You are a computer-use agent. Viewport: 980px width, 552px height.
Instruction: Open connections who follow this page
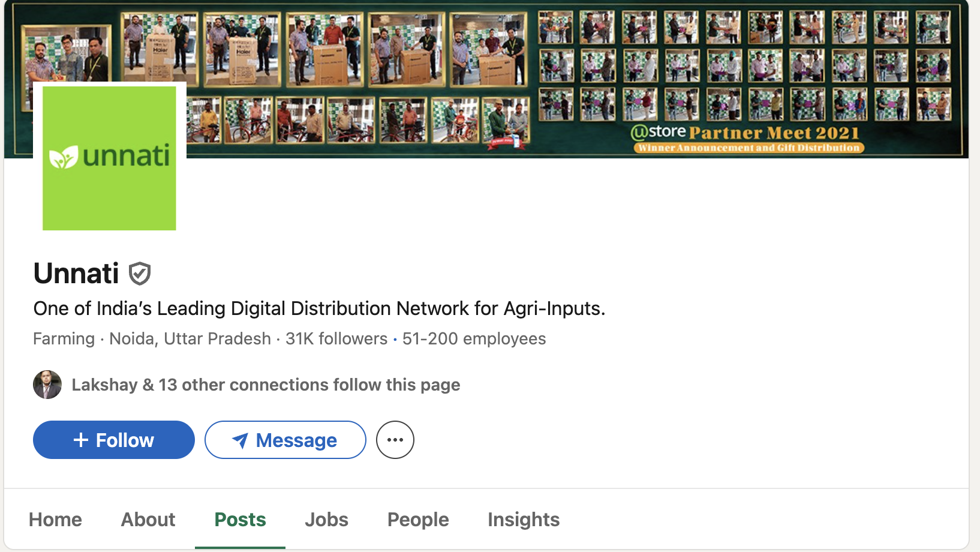[x=266, y=385]
